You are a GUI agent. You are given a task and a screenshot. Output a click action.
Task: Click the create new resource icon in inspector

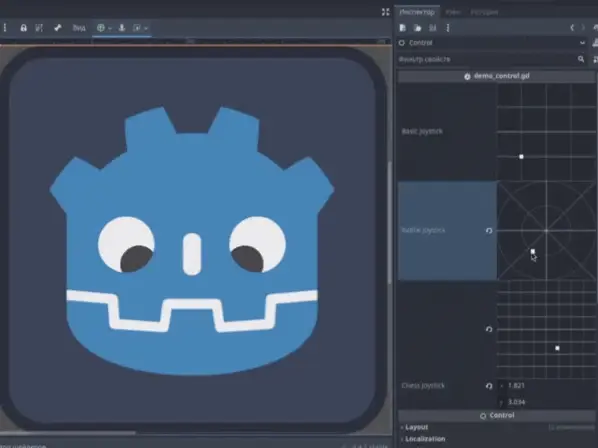402,28
